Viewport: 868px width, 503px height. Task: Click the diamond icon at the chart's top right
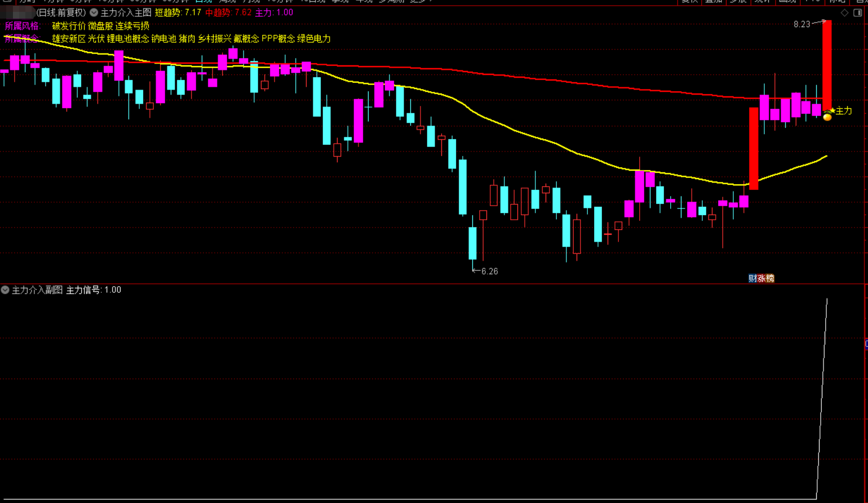(844, 12)
